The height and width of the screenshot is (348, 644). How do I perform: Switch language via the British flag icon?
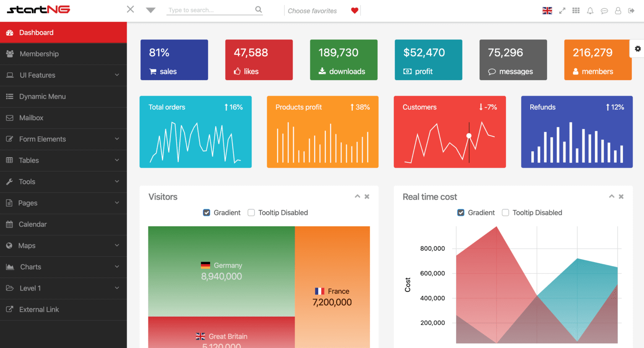pyautogui.click(x=547, y=10)
